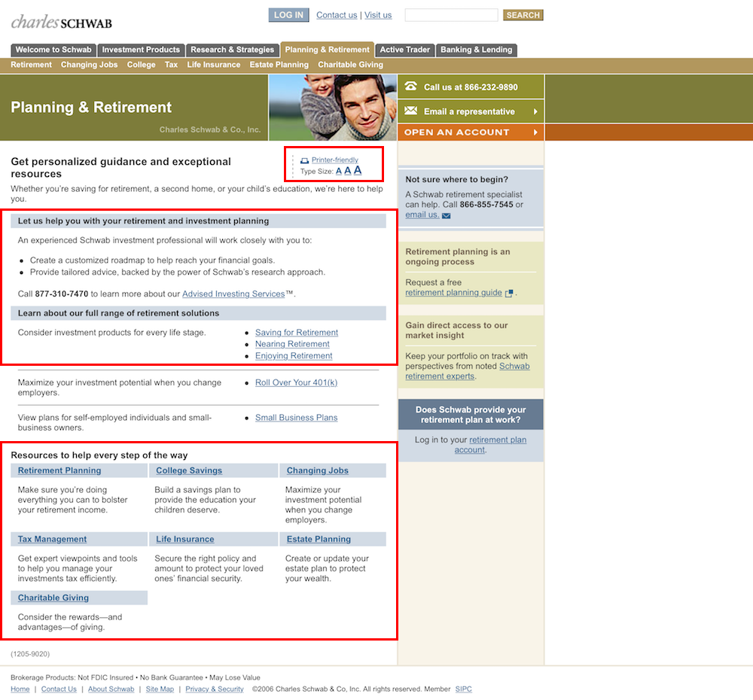The height and width of the screenshot is (700, 753).
Task: Open the Retirement Planning resource heading
Action: coord(59,470)
